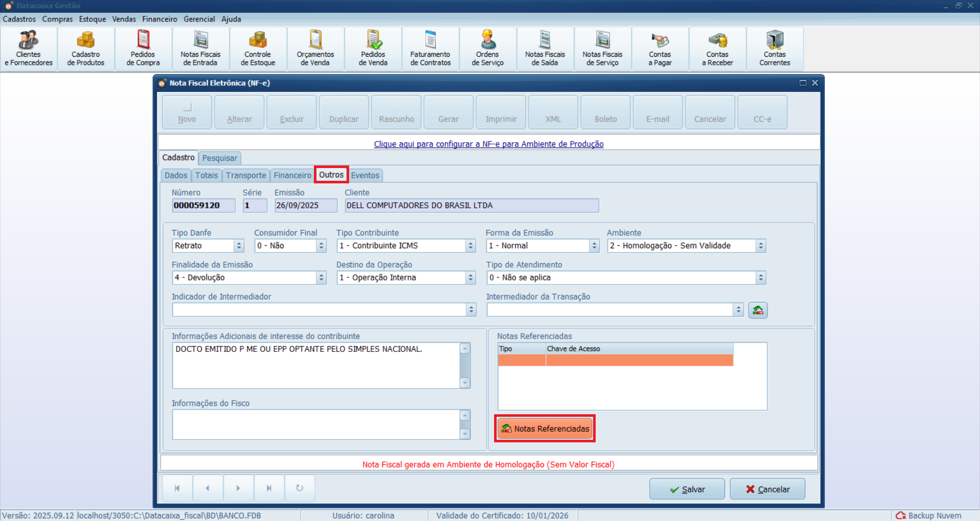Click the Salvar button
This screenshot has width=980, height=521.
pos(687,489)
